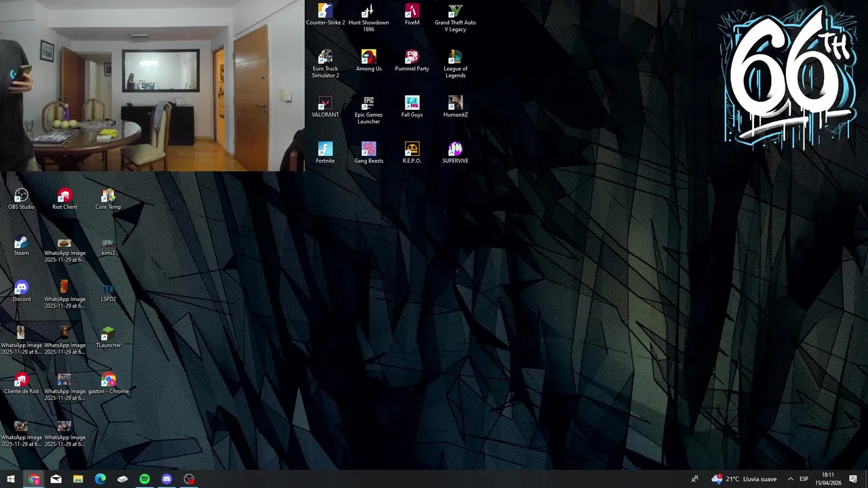Click the Gang Beasts shortcut
The height and width of the screenshot is (488, 868).
click(368, 153)
